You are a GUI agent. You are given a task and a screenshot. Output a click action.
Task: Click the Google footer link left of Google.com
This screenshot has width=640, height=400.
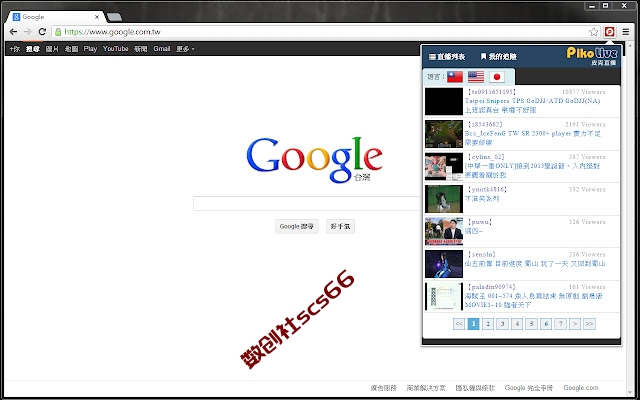point(529,388)
